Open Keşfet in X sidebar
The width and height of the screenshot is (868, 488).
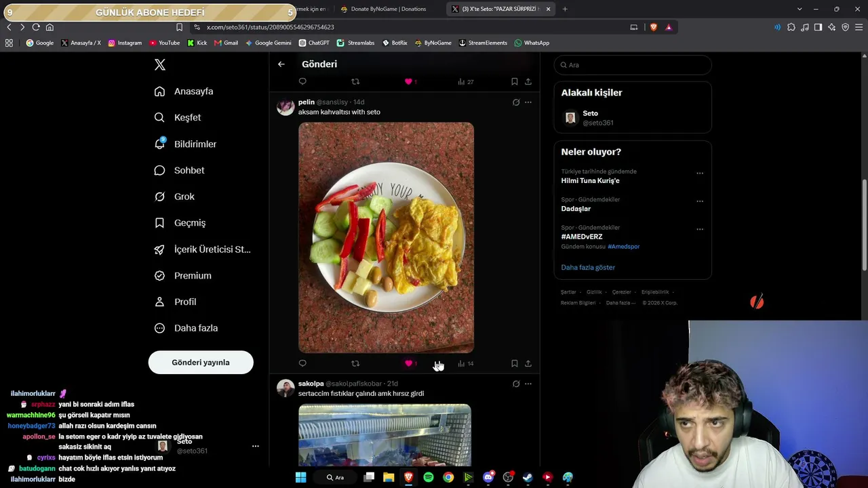click(x=178, y=117)
